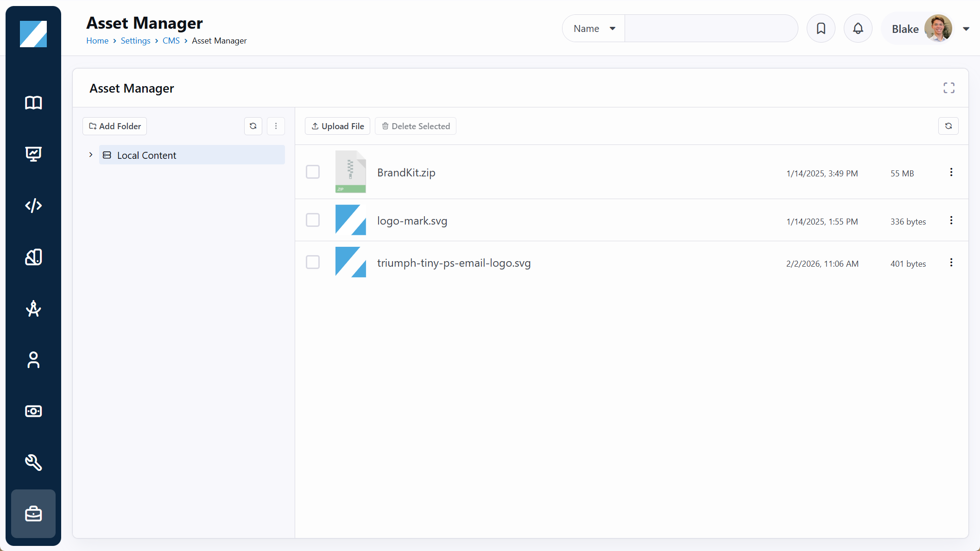
Task: Select logo-mark.svg checkbox
Action: [x=313, y=220]
